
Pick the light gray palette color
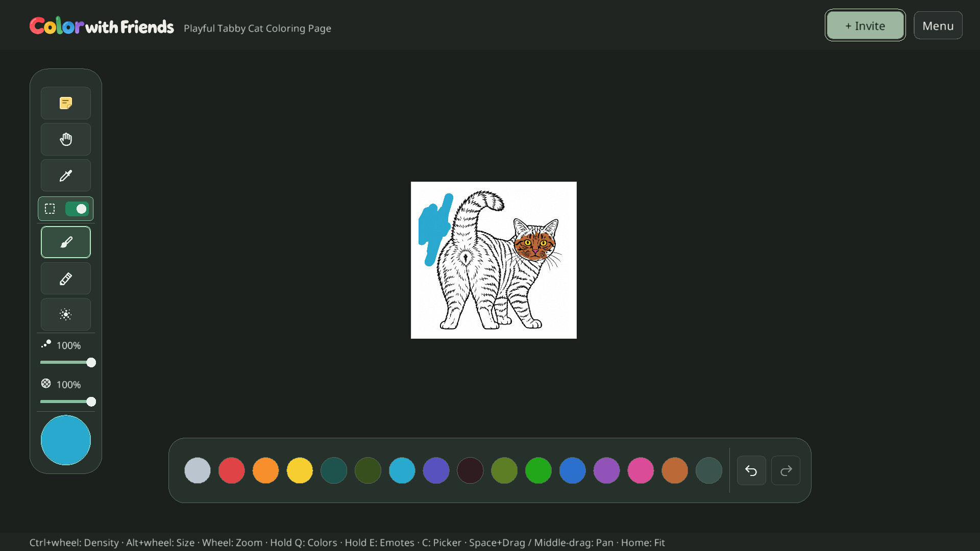pos(198,470)
